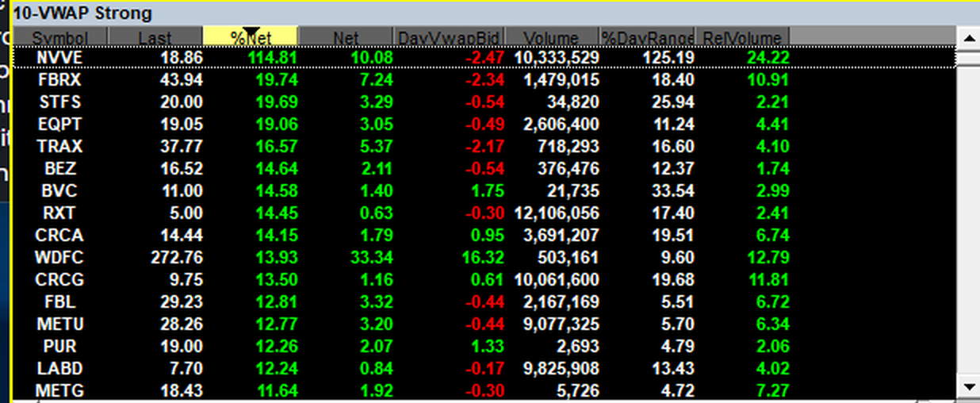Click TRAX last price 37.77
The width and height of the screenshot is (980, 403).
(182, 146)
